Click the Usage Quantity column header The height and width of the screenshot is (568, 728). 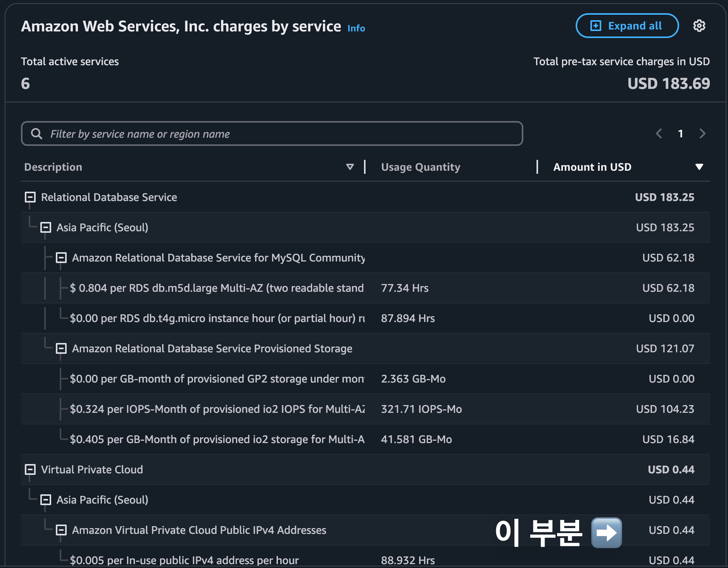[421, 167]
